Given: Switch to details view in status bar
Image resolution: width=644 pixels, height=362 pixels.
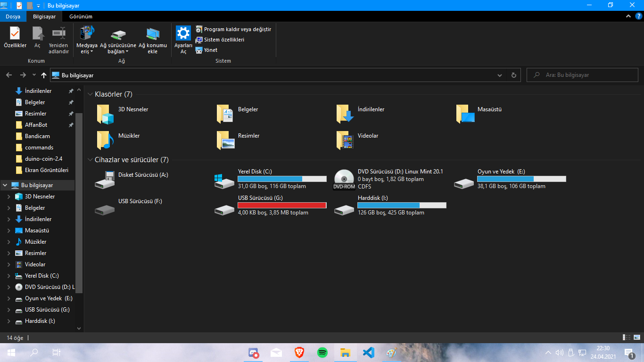Looking at the screenshot, I should (x=627, y=337).
